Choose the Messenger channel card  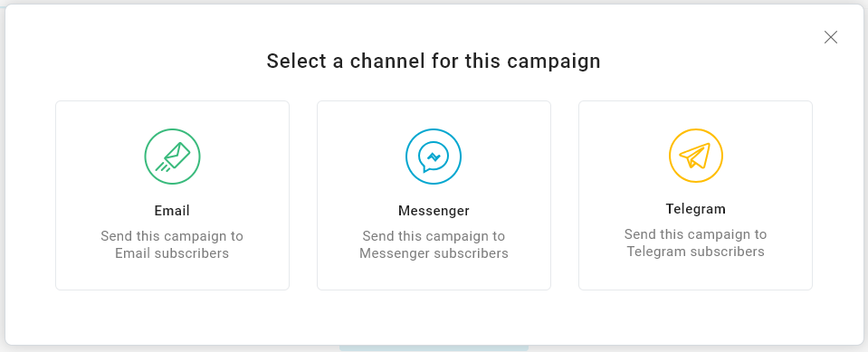(x=434, y=195)
